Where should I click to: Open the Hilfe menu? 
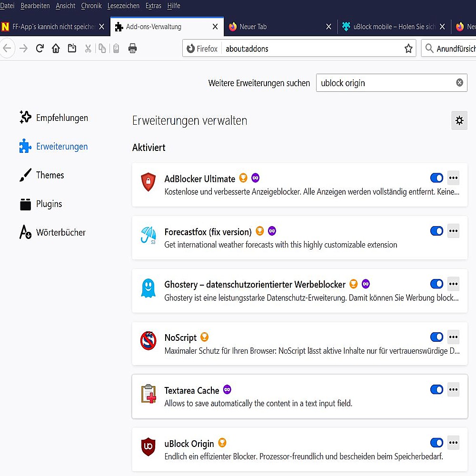tap(174, 6)
